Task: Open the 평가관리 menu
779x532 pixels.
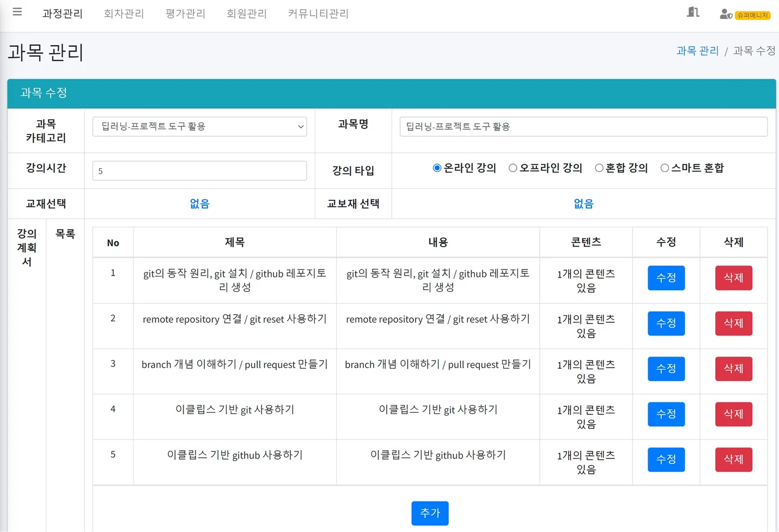Action: point(186,14)
